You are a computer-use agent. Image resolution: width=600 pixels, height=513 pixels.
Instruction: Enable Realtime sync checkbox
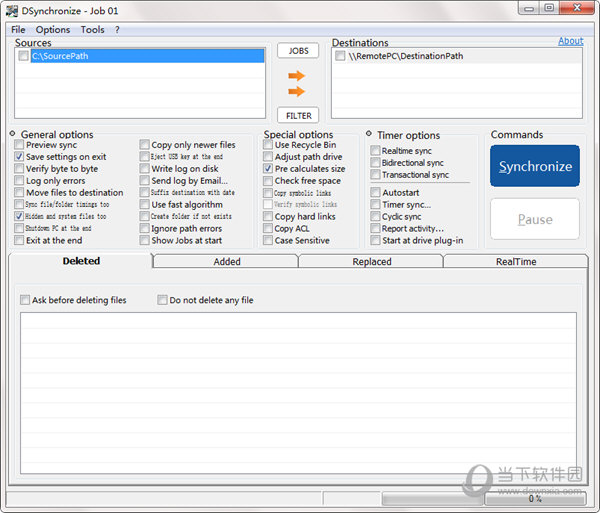(375, 151)
